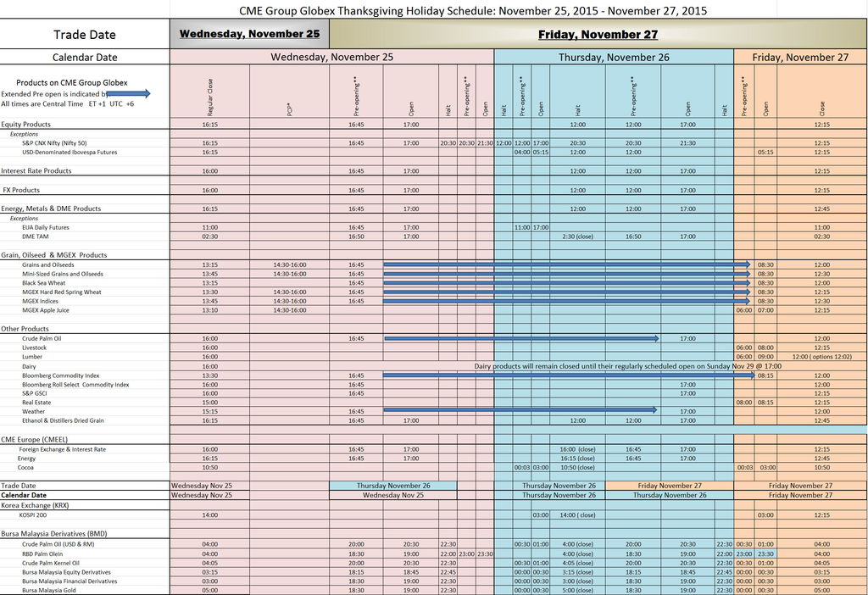Select the "RBD Palm Olein" row label

coord(42,553)
